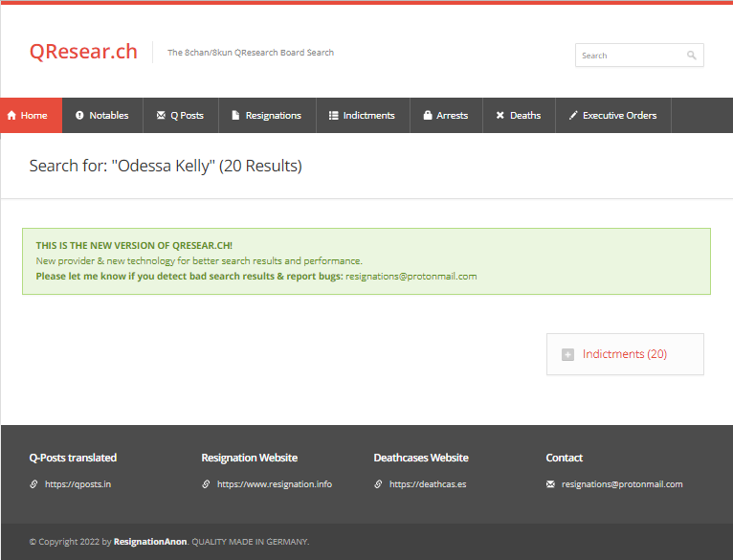Click ResignationAnon in the copyright line
Image resolution: width=733 pixels, height=560 pixels.
[150, 541]
